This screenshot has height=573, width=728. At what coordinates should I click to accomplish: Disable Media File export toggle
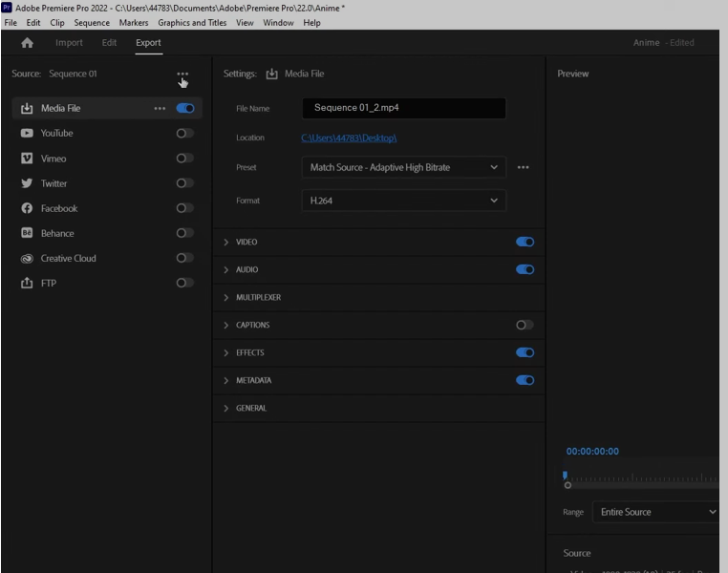coord(185,108)
